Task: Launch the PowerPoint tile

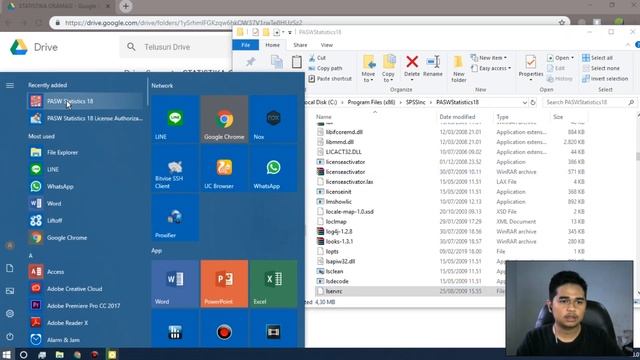Action: 224,284
